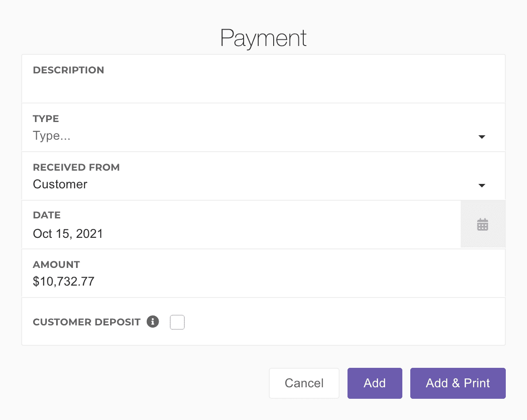This screenshot has height=420, width=527.
Task: Click the DESCRIPTION field label
Action: click(69, 70)
